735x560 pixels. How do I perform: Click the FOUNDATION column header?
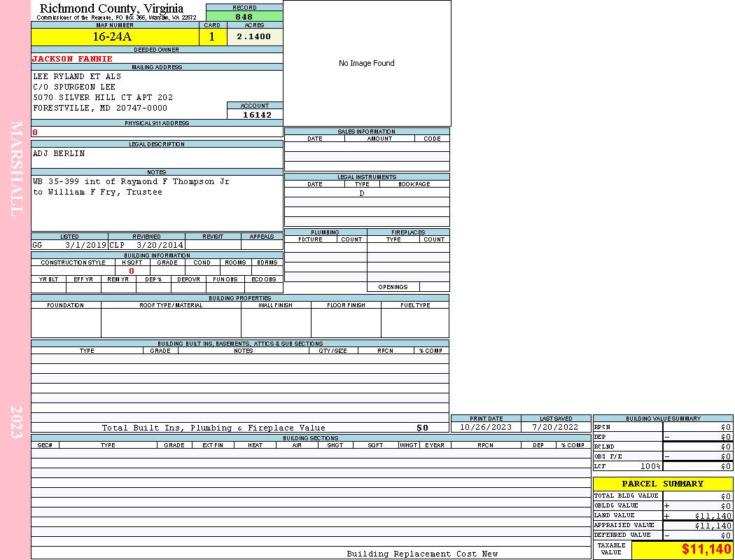pyautogui.click(x=66, y=305)
